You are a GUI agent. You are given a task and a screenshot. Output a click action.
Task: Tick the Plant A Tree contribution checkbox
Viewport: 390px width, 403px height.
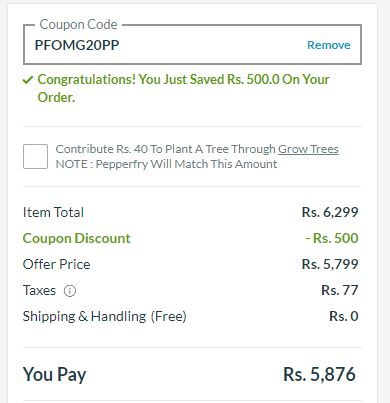tap(35, 156)
